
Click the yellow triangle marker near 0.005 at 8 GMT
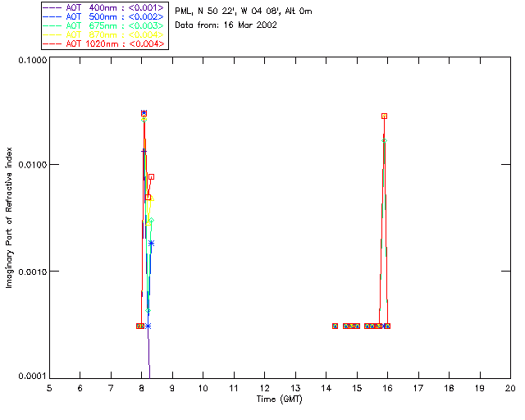(x=151, y=199)
